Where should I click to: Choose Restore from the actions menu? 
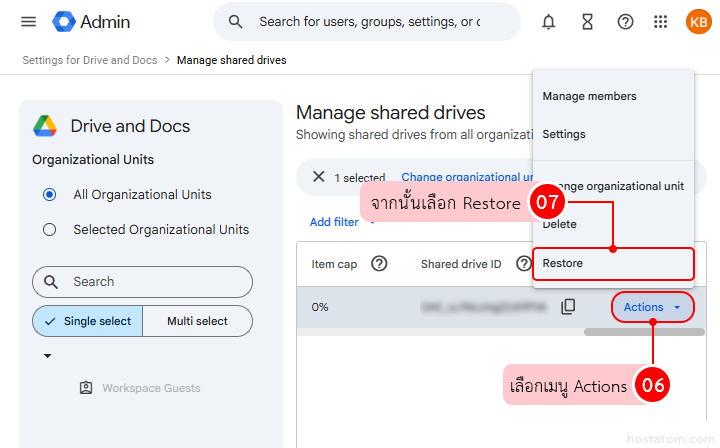613,263
